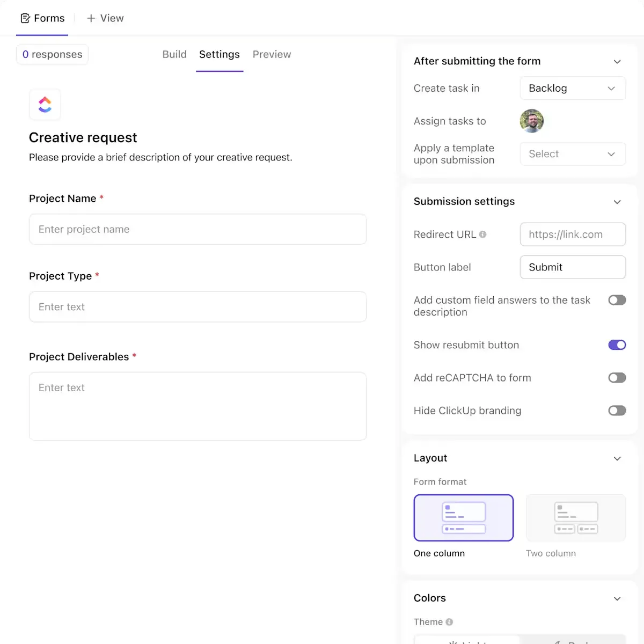Click the Project Type field label
The width and height of the screenshot is (644, 644).
[60, 276]
